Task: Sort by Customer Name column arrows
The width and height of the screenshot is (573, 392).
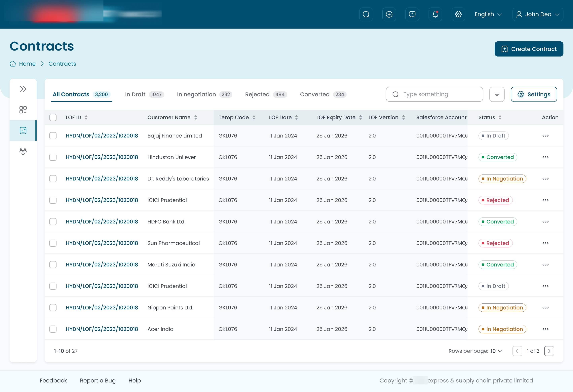Action: 196,117
